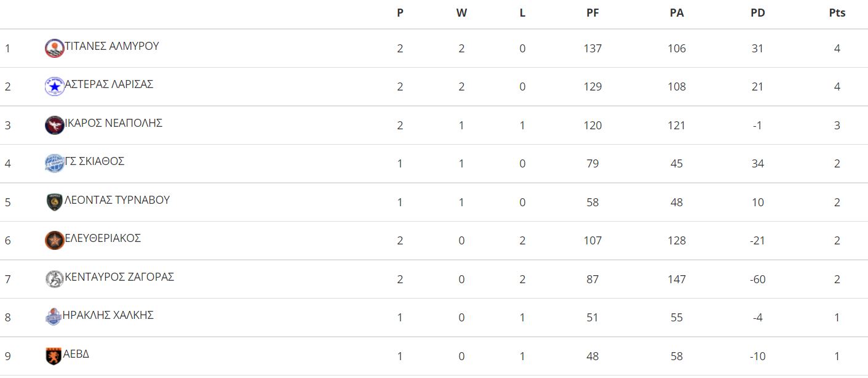The width and height of the screenshot is (868, 378).
Task: Open the ΑΣΤΕΡΑΣ ΛΑΡΙΣΑΣ team link
Action: [109, 84]
